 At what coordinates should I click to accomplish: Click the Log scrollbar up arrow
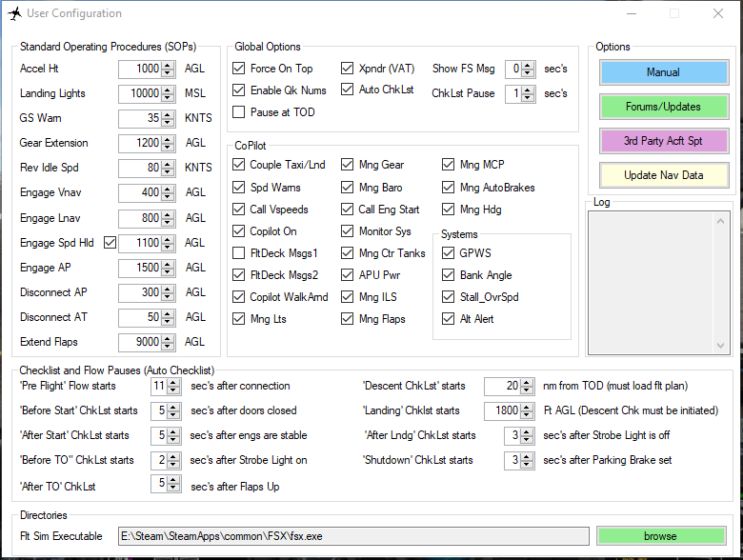(720, 221)
